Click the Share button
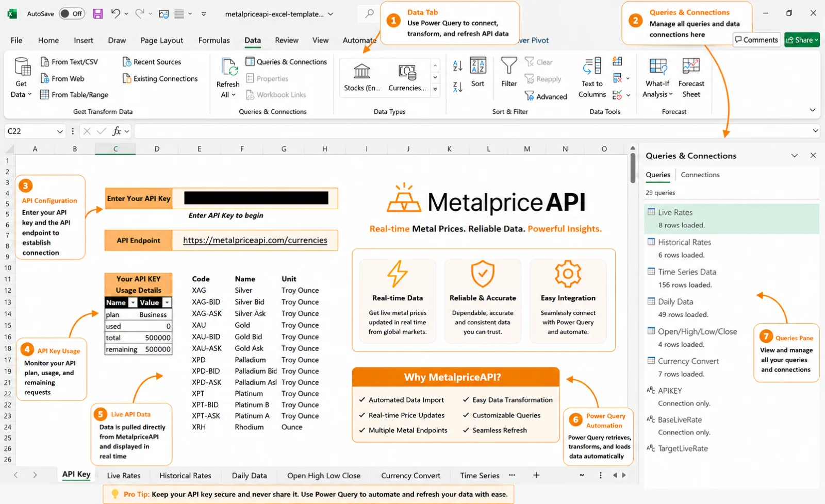The width and height of the screenshot is (825, 504). coord(802,40)
